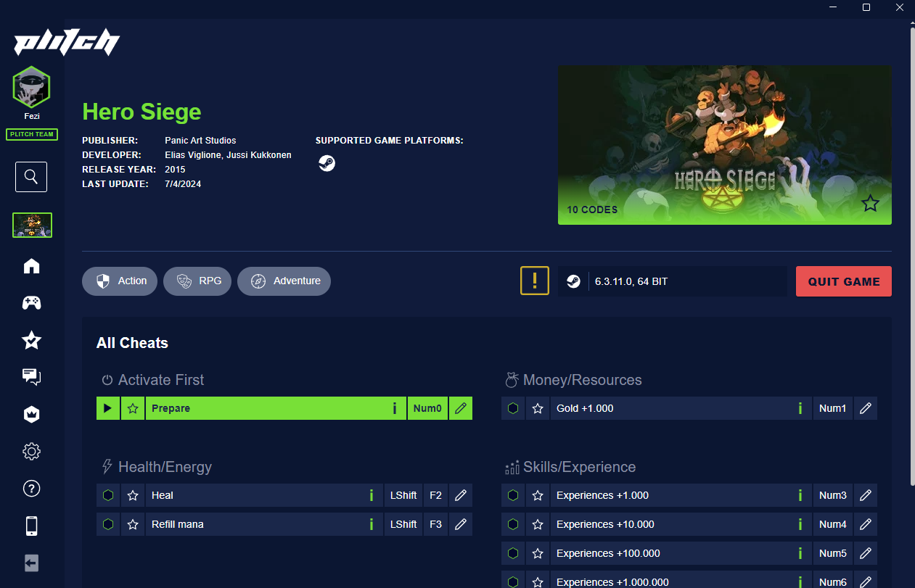Go to Home in the sidebar
The height and width of the screenshot is (588, 915).
click(31, 266)
